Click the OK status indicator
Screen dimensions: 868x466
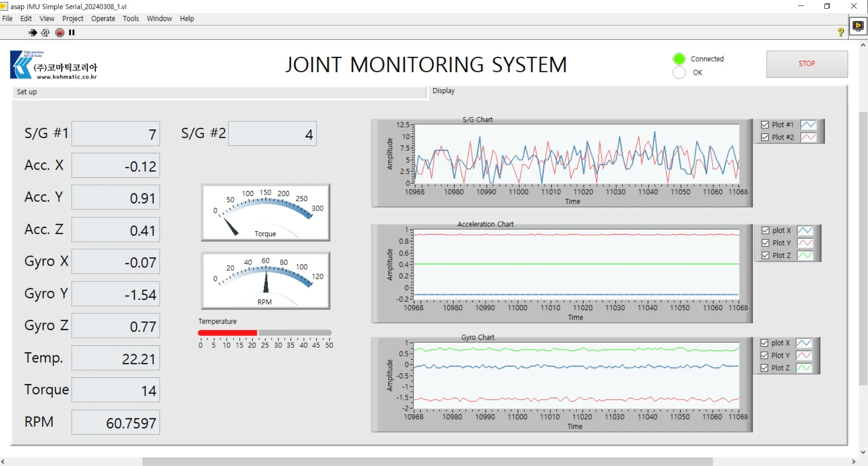point(679,73)
